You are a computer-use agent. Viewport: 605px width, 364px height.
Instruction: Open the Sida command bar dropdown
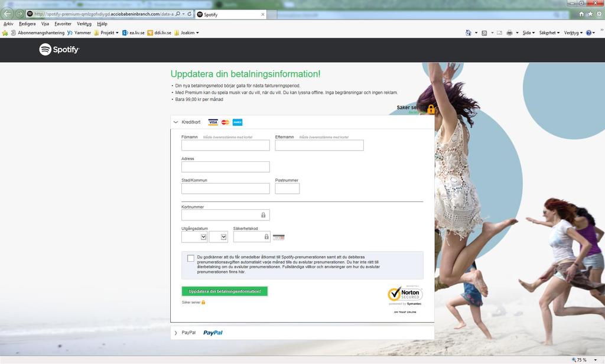[529, 33]
